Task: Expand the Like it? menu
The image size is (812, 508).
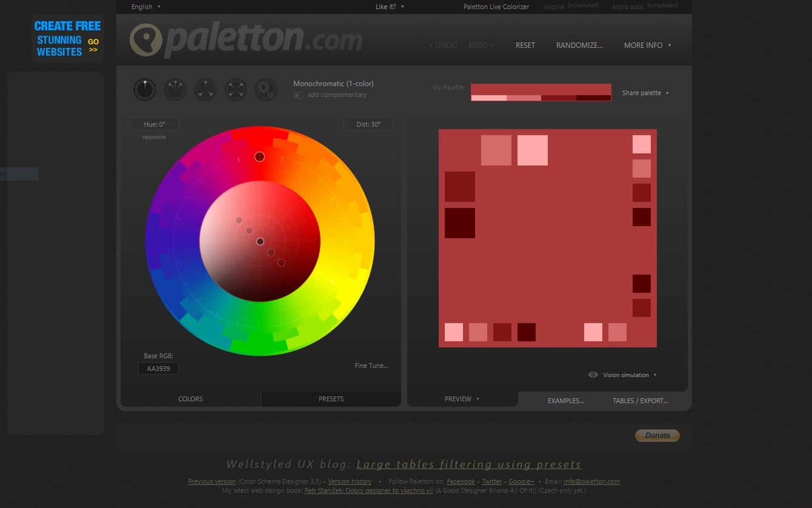Action: point(390,7)
